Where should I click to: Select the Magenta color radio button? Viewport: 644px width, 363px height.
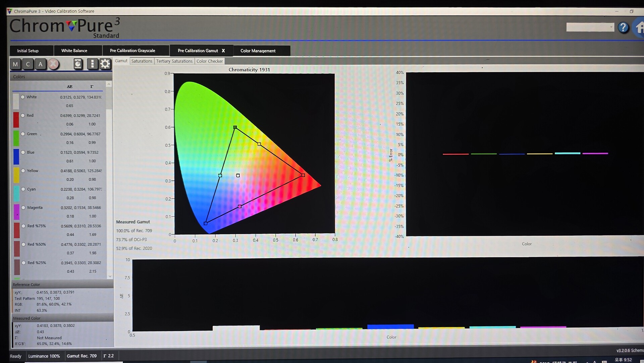coord(23,208)
